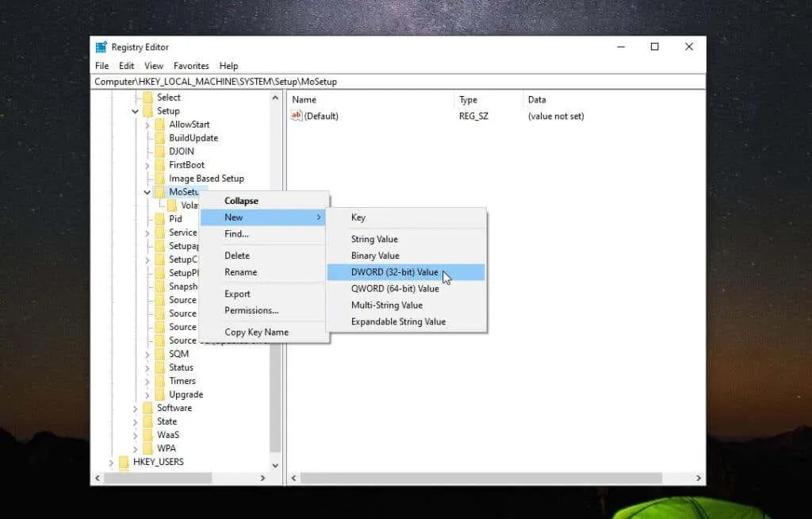The image size is (812, 519).
Task: Click the registry path address bar
Action: tap(396, 82)
